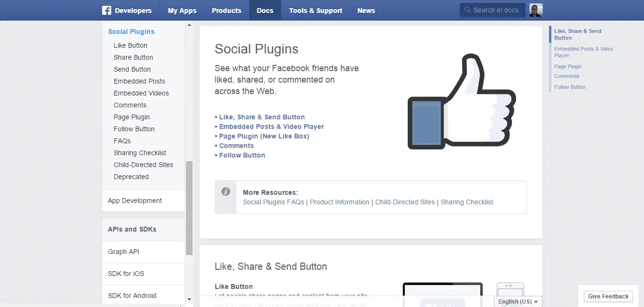Click the Like, Share & Send Button section heading
The height and width of the screenshot is (307, 644).
[271, 266]
